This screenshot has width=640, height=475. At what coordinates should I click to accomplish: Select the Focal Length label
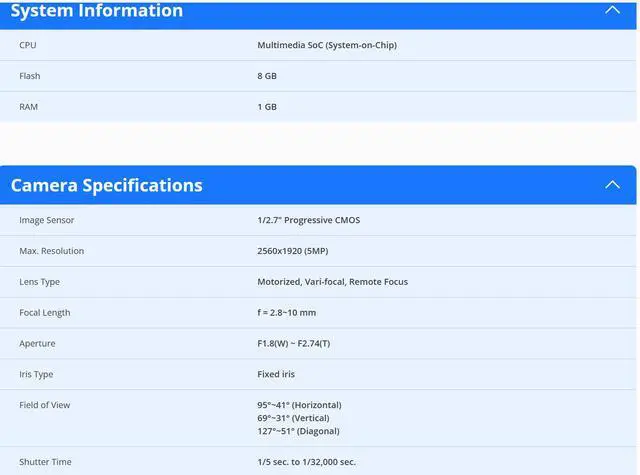click(x=44, y=313)
